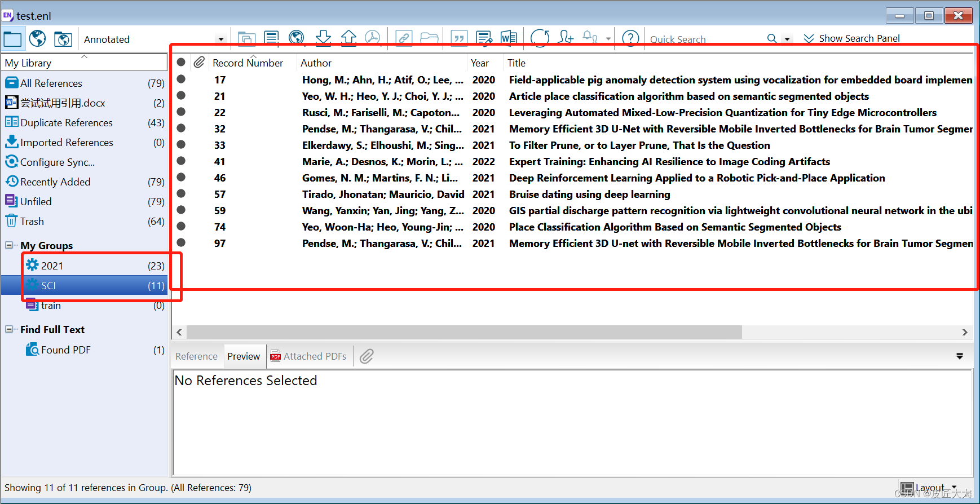Toggle read status dot for record 17
The image size is (980, 504).
click(181, 79)
